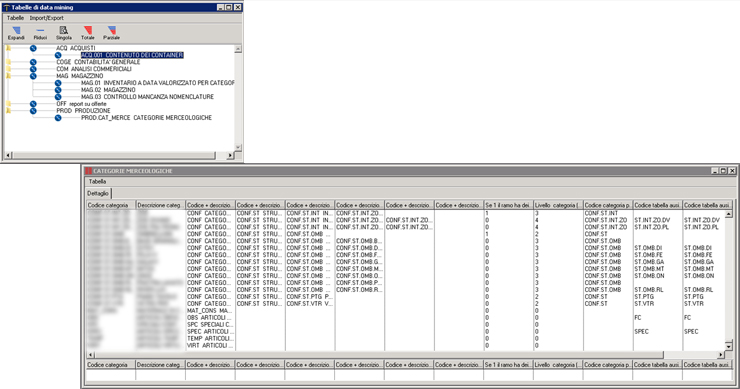The width and height of the screenshot is (740, 389).
Task: Select PROD.CAT_MERCE CATEGORIE MERCEOLOGICHE row
Action: point(146,118)
